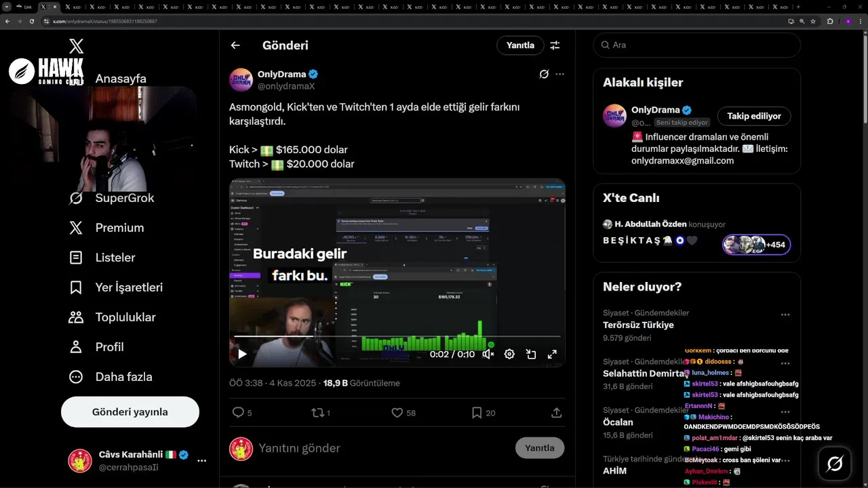This screenshot has height=488, width=868.
Task: Click the page scrollbar on the right
Action: [865, 78]
